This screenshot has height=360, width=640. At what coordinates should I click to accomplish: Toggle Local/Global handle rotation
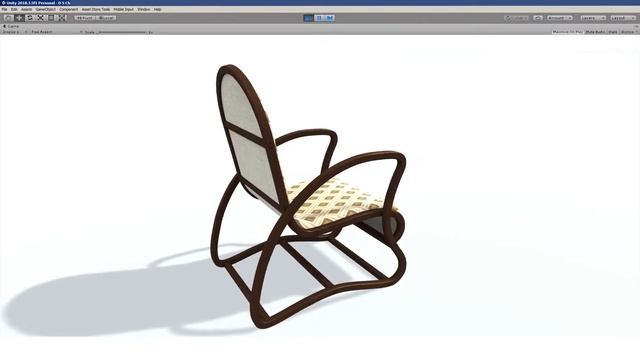pyautogui.click(x=106, y=18)
